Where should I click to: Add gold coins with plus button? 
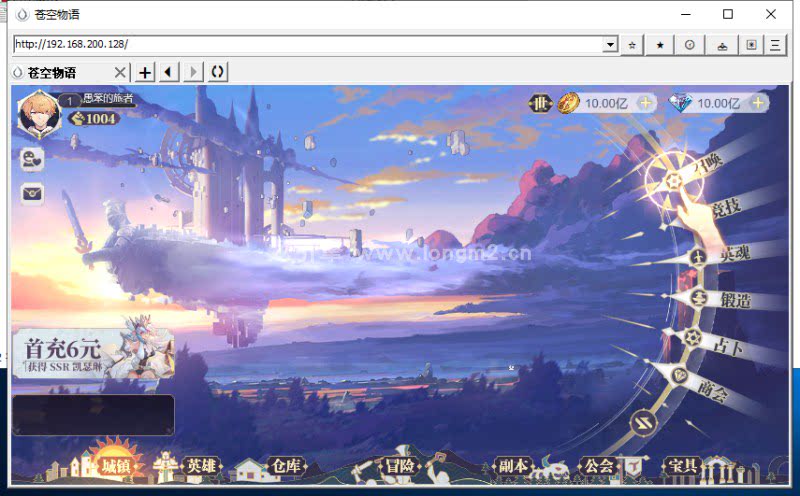(x=645, y=103)
